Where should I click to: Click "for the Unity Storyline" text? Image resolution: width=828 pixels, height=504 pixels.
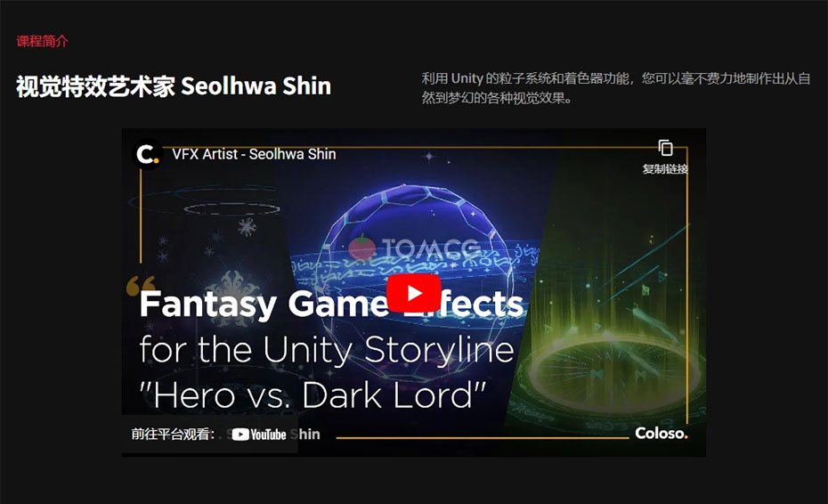pyautogui.click(x=327, y=350)
